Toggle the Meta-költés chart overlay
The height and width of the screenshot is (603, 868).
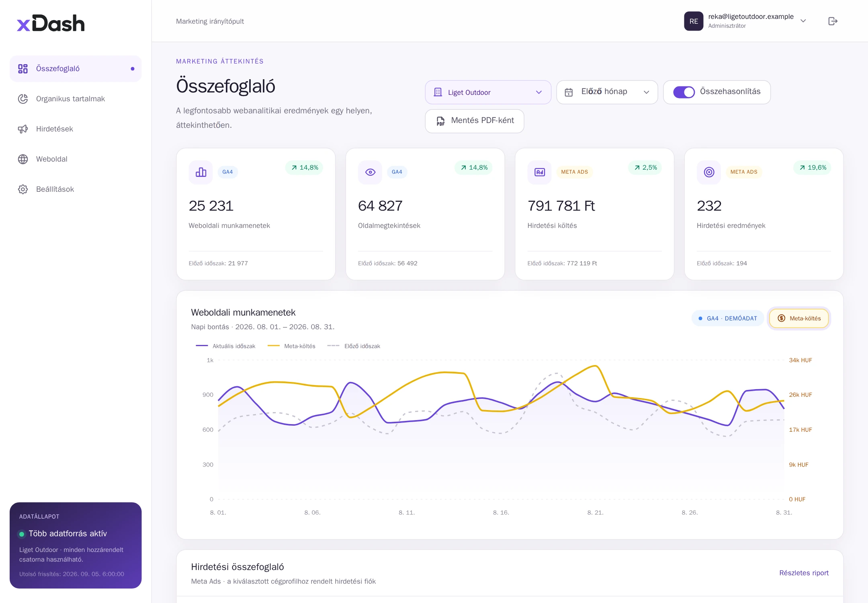[799, 318]
